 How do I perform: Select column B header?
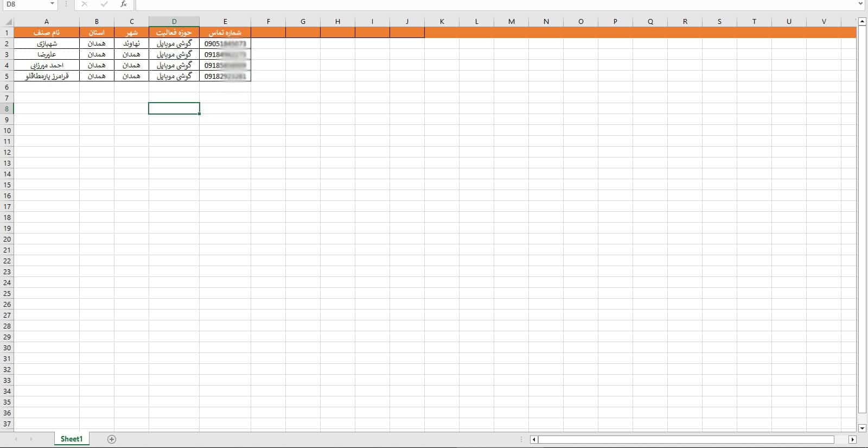97,22
